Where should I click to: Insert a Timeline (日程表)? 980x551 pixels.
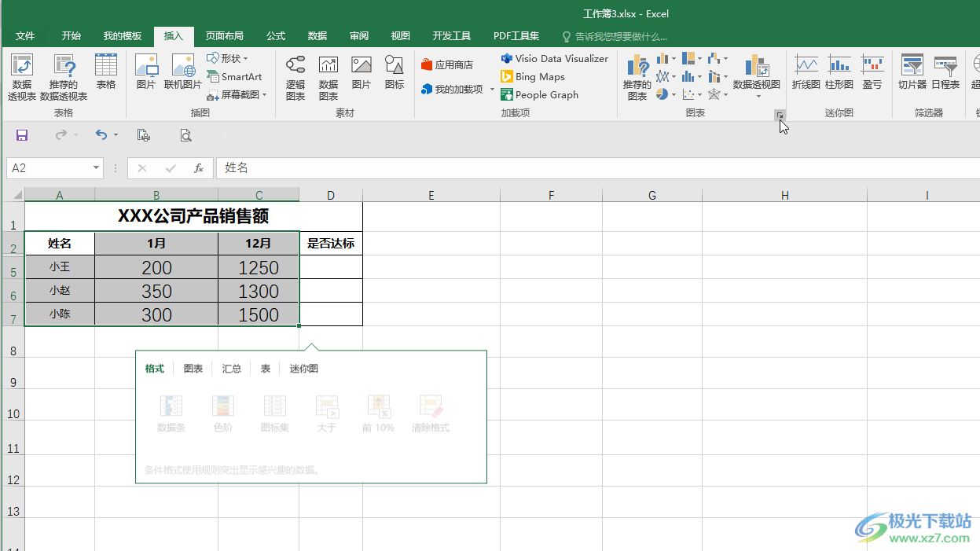point(945,72)
